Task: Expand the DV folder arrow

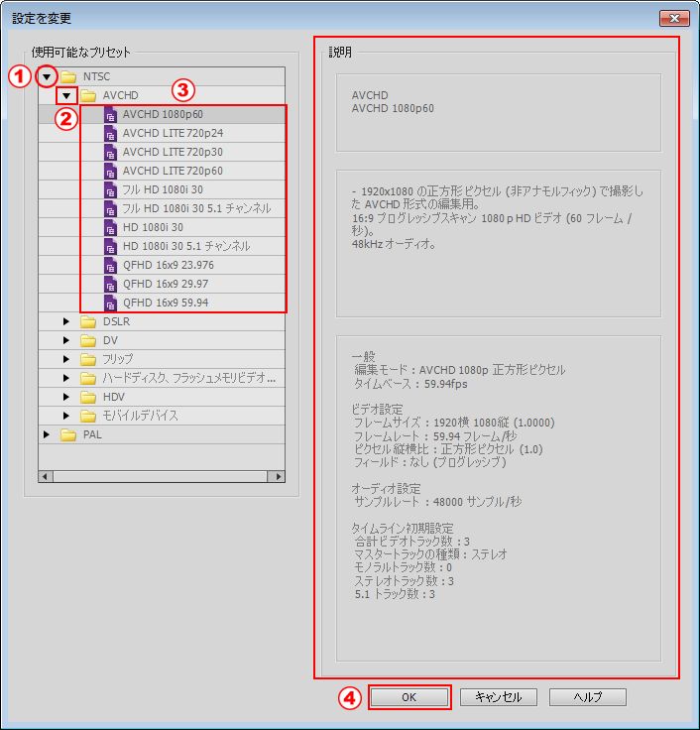Action: [66, 340]
